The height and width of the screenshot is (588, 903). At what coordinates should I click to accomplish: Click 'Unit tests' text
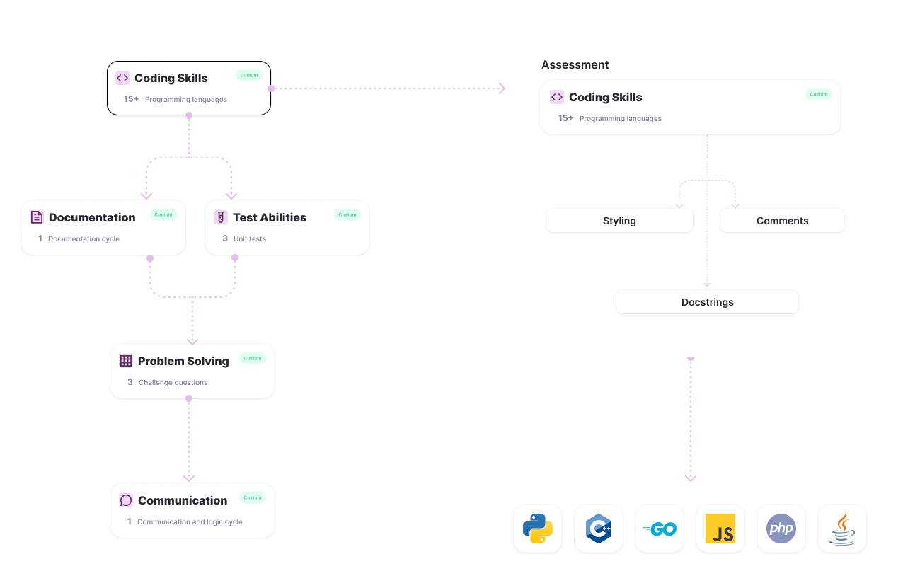pyautogui.click(x=250, y=238)
